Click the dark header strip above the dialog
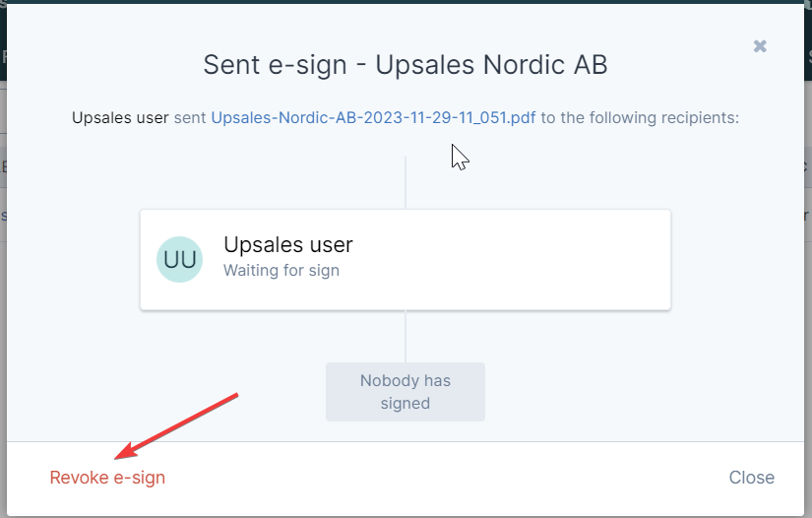The image size is (812, 518). pyautogui.click(x=406, y=2)
